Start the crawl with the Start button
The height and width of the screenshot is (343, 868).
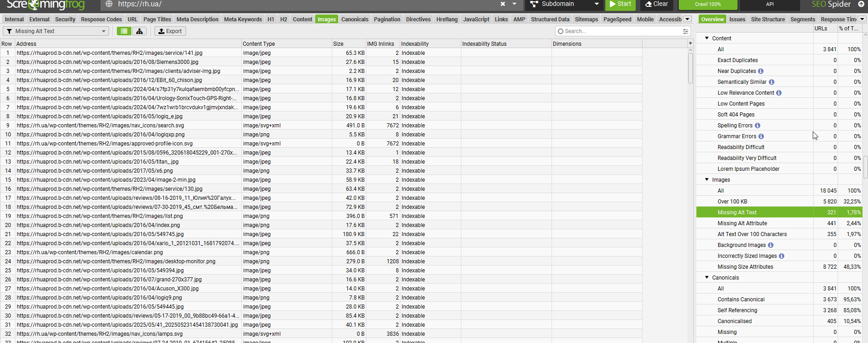(620, 5)
